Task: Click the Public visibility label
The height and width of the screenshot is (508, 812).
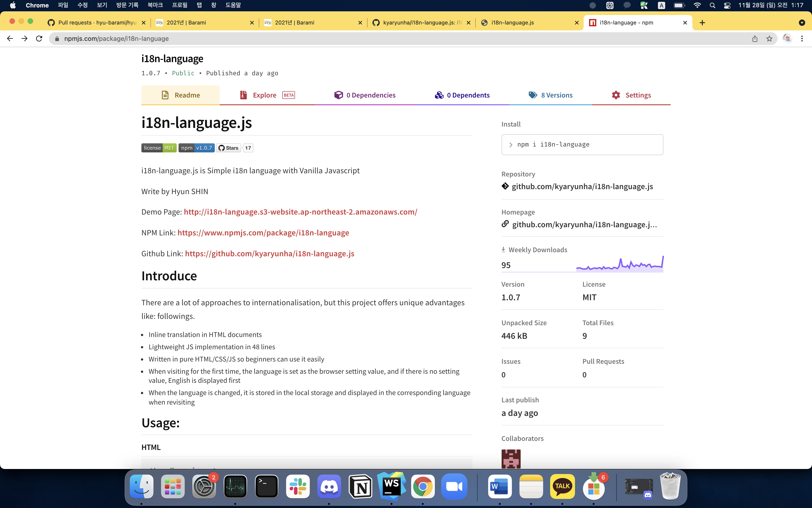Action: 183,73
